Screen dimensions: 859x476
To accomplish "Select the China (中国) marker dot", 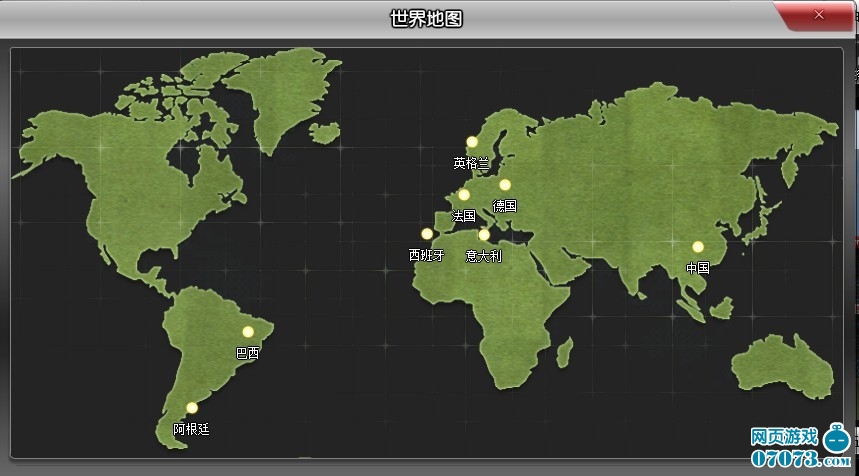I will pos(698,247).
